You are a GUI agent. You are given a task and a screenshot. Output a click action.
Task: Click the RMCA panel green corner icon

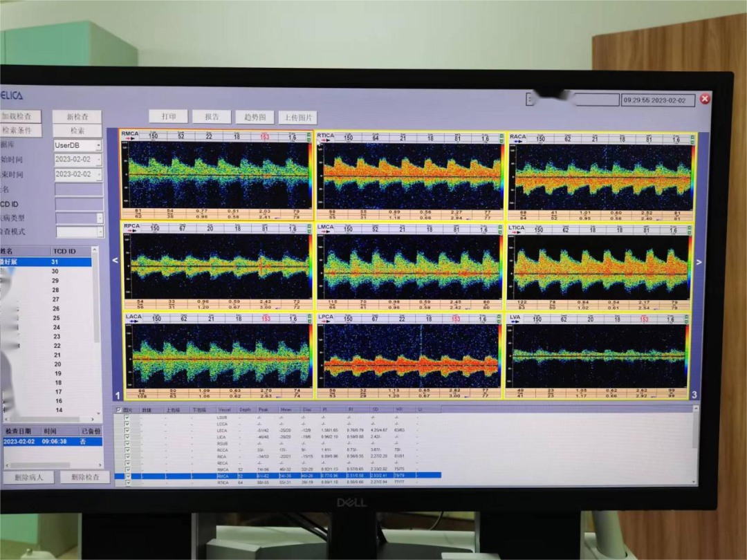coord(309,137)
